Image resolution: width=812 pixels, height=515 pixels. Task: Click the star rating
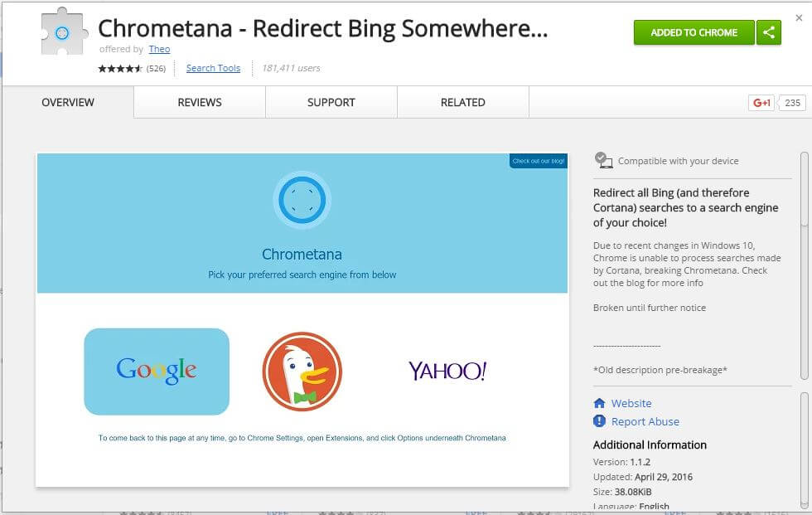coord(120,68)
